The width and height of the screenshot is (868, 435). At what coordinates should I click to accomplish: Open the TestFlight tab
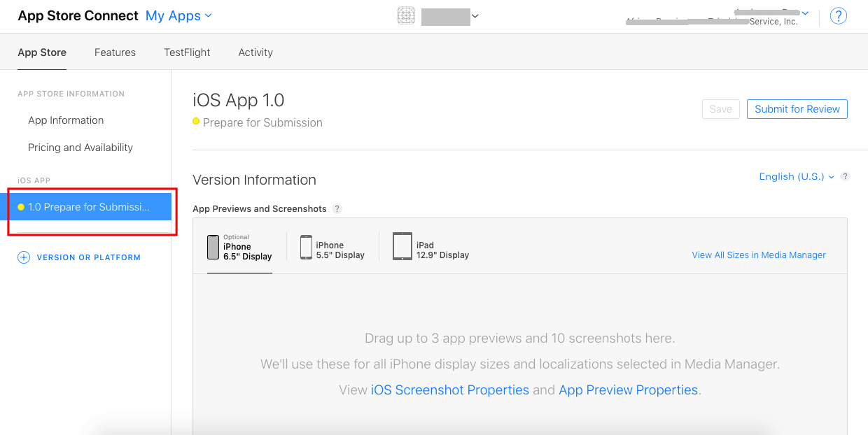tap(187, 52)
